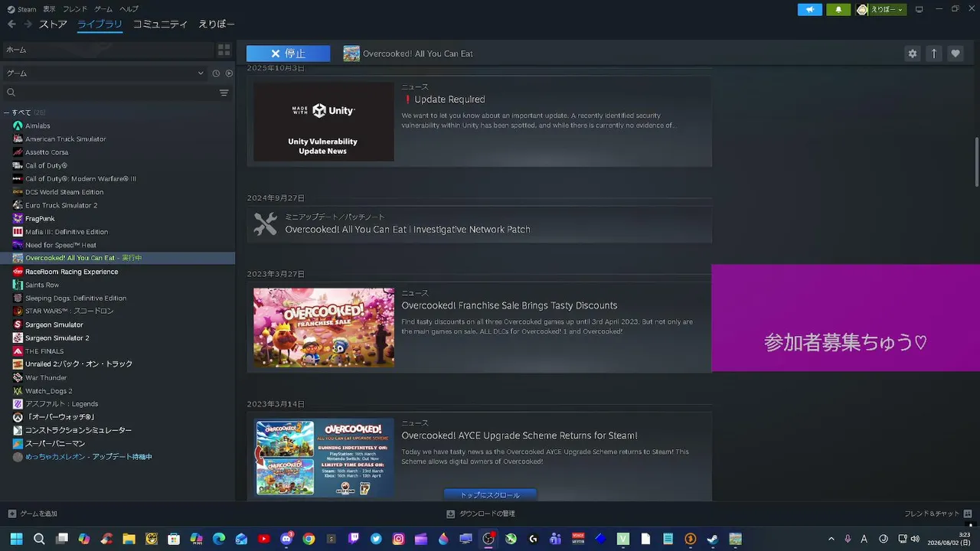Open the コミュニティ tab
The image size is (980, 551).
point(160,24)
